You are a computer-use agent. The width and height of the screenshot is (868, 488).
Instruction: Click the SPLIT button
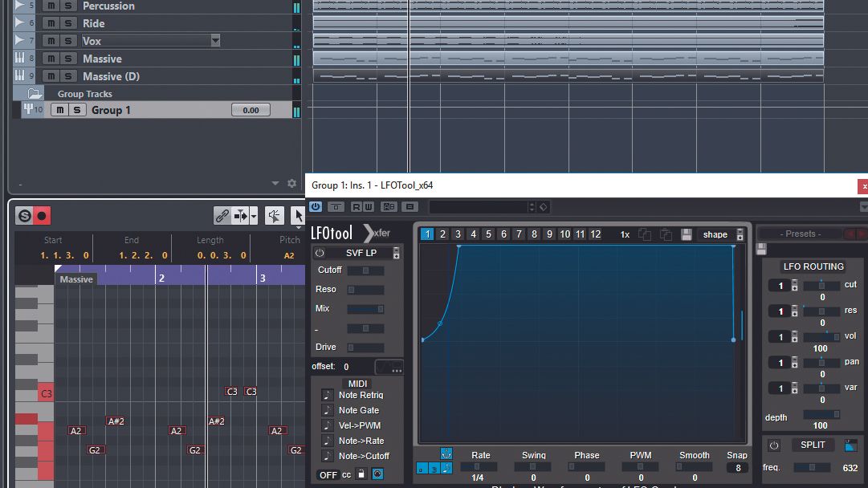[x=812, y=445]
